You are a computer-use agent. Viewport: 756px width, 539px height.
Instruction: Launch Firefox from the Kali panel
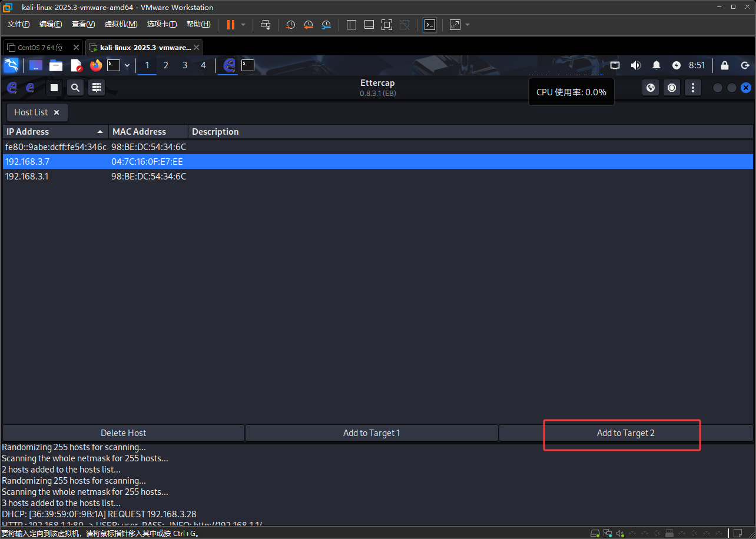[x=96, y=65]
